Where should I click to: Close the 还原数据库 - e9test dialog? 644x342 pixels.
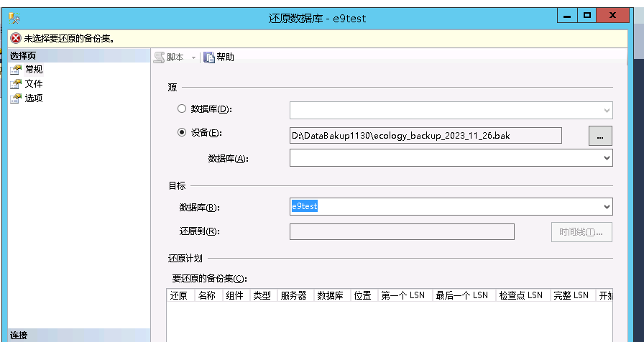[613, 16]
